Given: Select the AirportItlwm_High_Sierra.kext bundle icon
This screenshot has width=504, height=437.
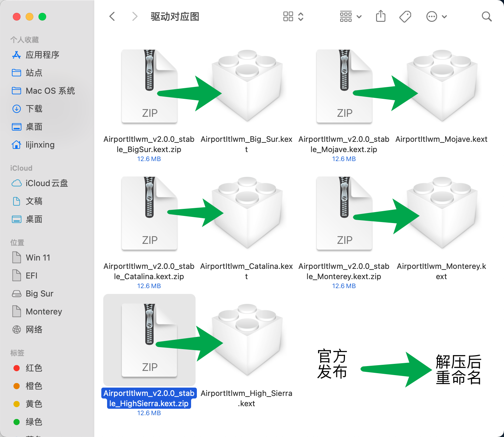Looking at the screenshot, I should pos(247,339).
